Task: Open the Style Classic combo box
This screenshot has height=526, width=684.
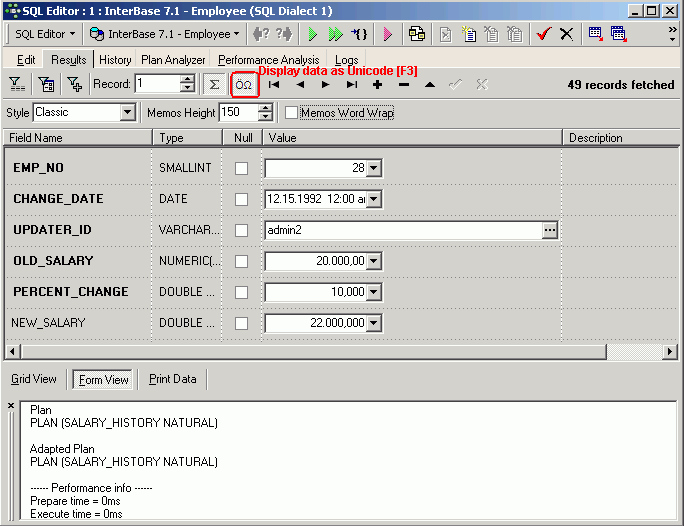Action: [x=127, y=112]
